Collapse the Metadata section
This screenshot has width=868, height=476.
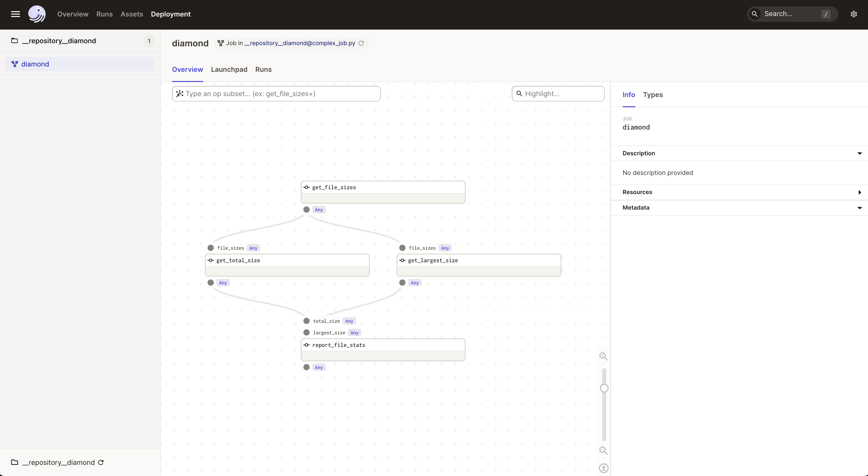click(859, 208)
